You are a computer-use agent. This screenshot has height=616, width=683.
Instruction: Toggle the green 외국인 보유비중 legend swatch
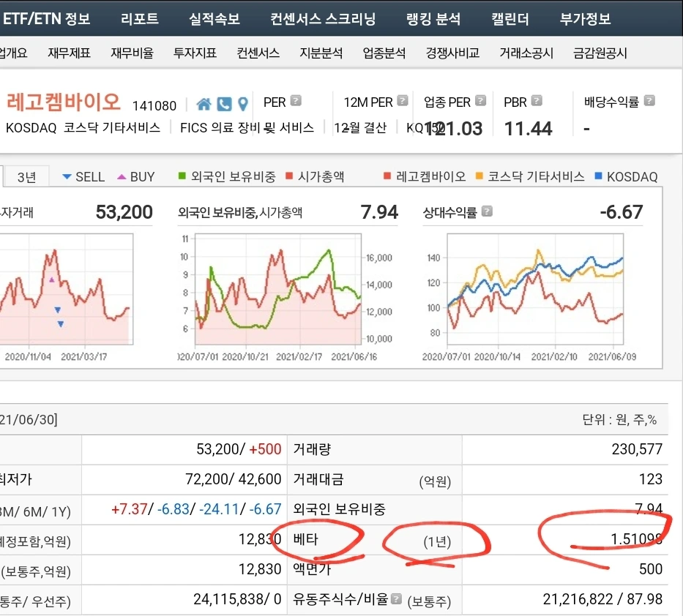point(182,176)
